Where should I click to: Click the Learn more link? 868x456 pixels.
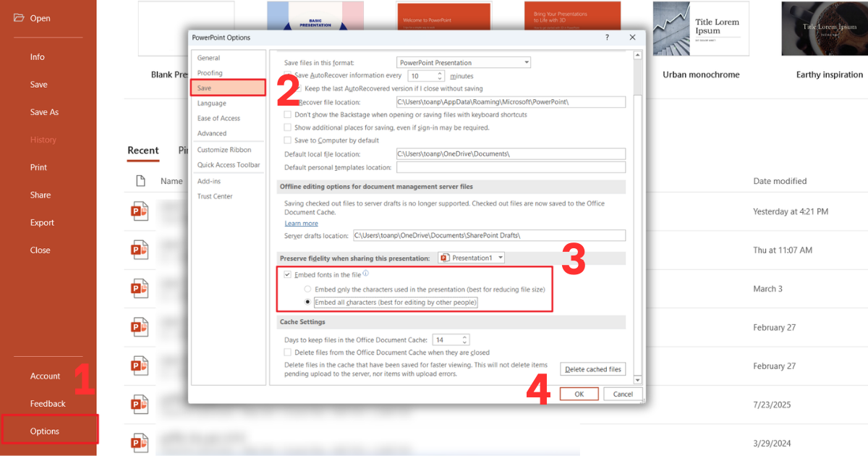(301, 223)
